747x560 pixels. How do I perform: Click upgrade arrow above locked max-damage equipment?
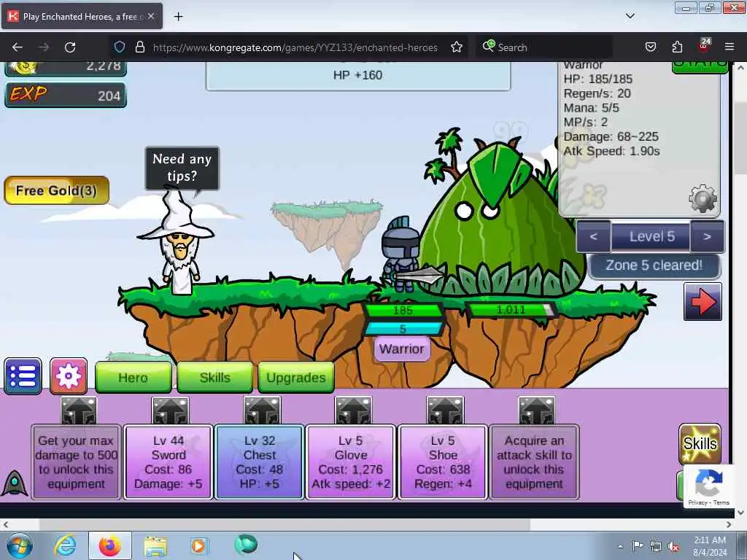click(x=79, y=411)
